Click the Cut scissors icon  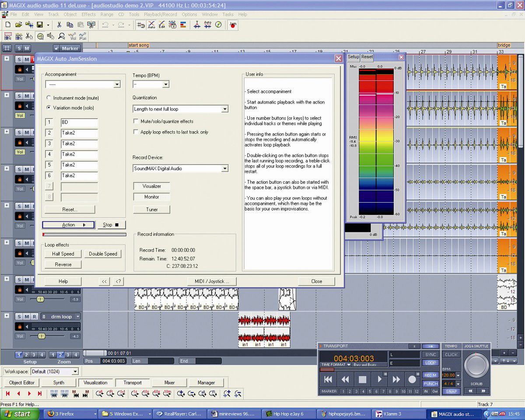(x=59, y=25)
